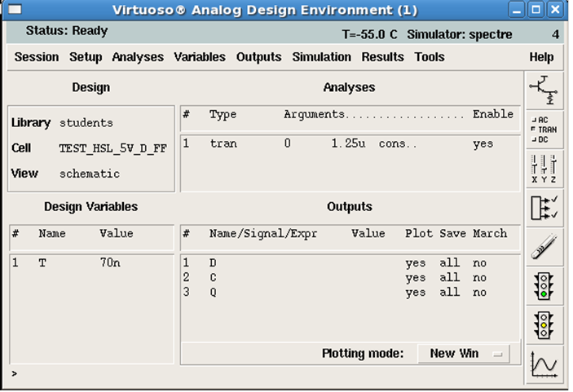Select output row D
The width and height of the screenshot is (573, 392).
click(x=350, y=262)
